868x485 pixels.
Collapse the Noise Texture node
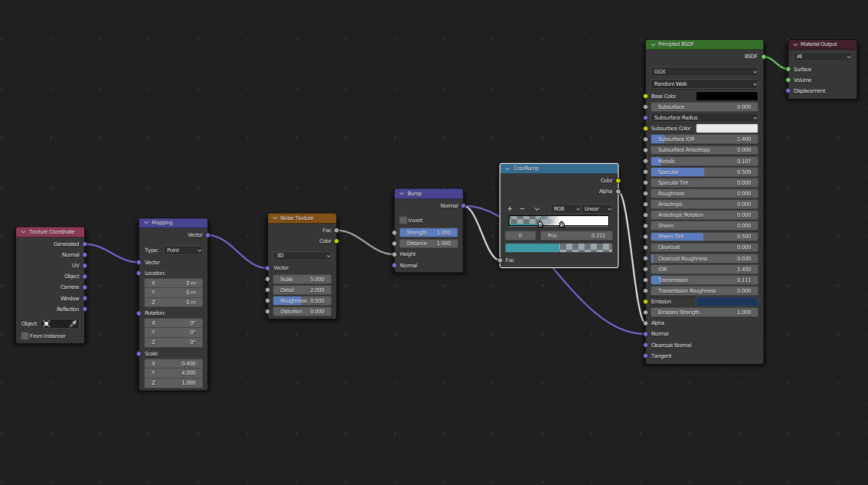pyautogui.click(x=275, y=218)
